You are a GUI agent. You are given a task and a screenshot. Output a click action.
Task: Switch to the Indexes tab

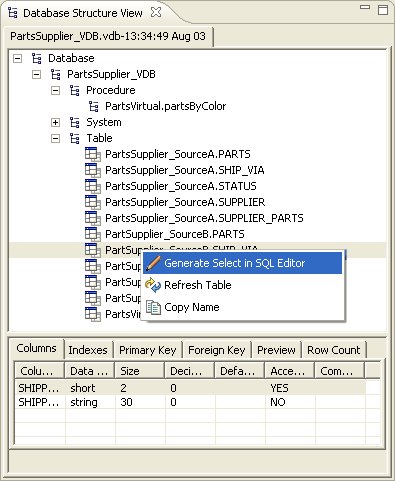(x=88, y=350)
